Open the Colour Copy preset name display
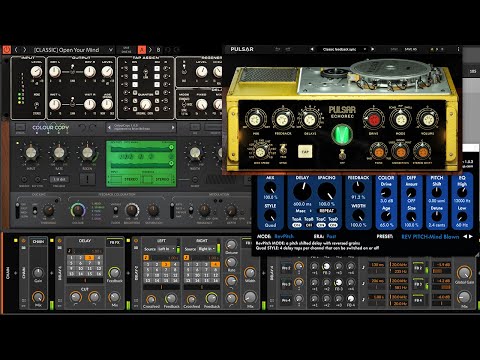Viewport: 480px width, 360px height. 141,128
